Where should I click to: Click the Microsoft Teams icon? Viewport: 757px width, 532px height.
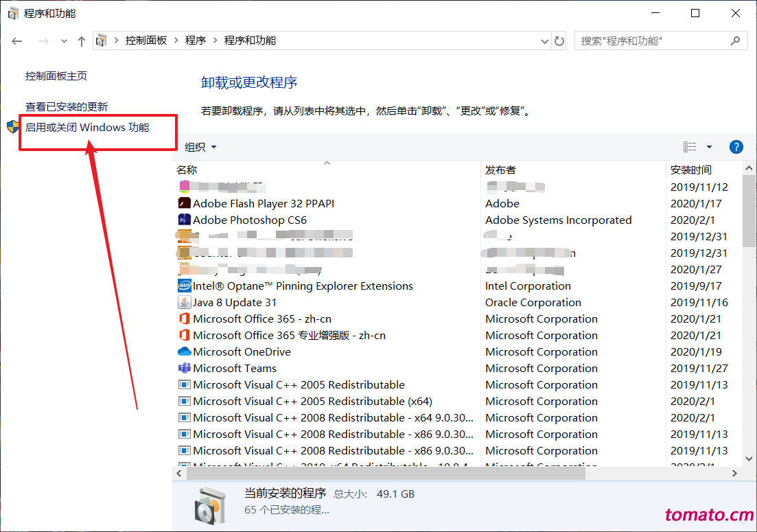point(185,369)
